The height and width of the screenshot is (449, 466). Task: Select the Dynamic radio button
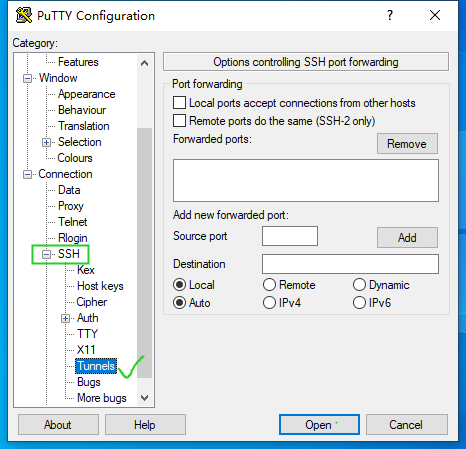click(x=359, y=285)
